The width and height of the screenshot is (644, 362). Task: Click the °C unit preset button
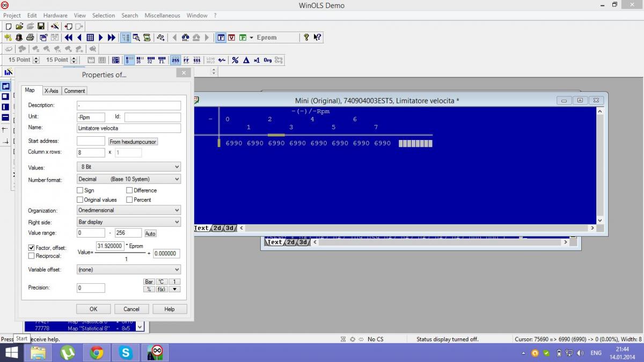pyautogui.click(x=161, y=282)
